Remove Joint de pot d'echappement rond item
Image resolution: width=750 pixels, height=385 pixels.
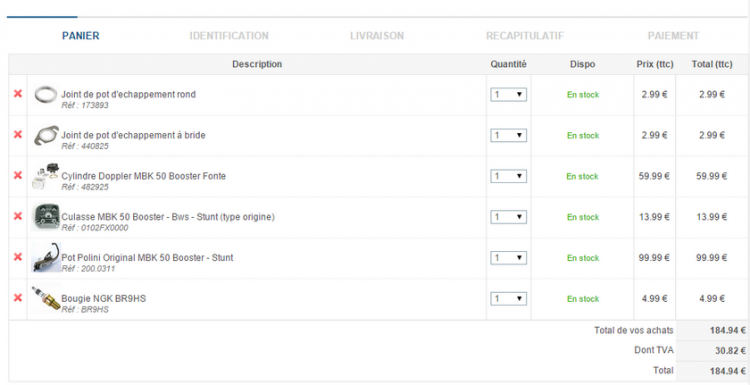point(18,94)
